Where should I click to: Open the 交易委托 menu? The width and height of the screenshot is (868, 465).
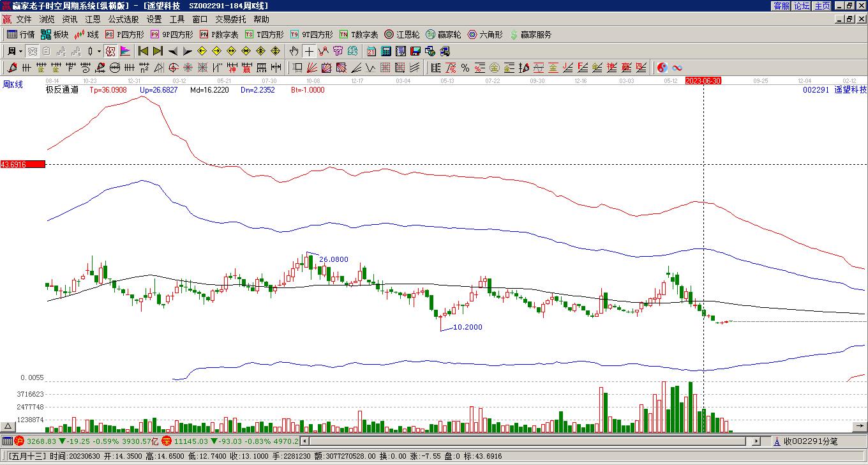[x=230, y=20]
